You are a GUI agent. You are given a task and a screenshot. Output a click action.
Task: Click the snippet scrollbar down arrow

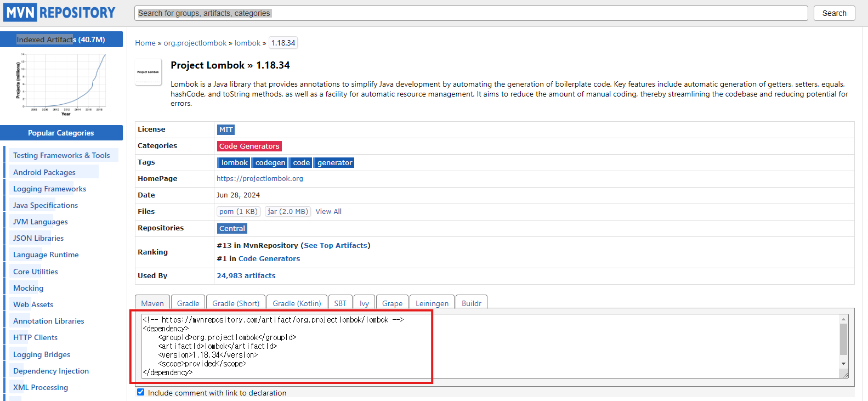(843, 364)
